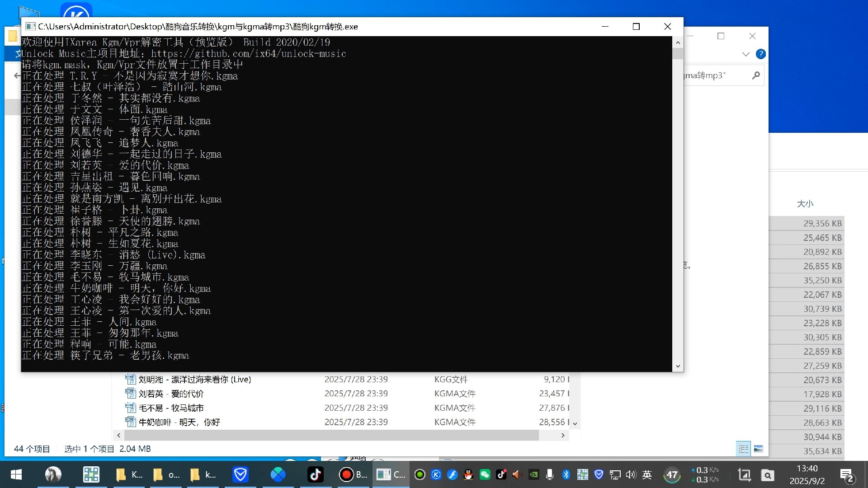Click the network speed 0.3 K/s indicator

point(705,475)
